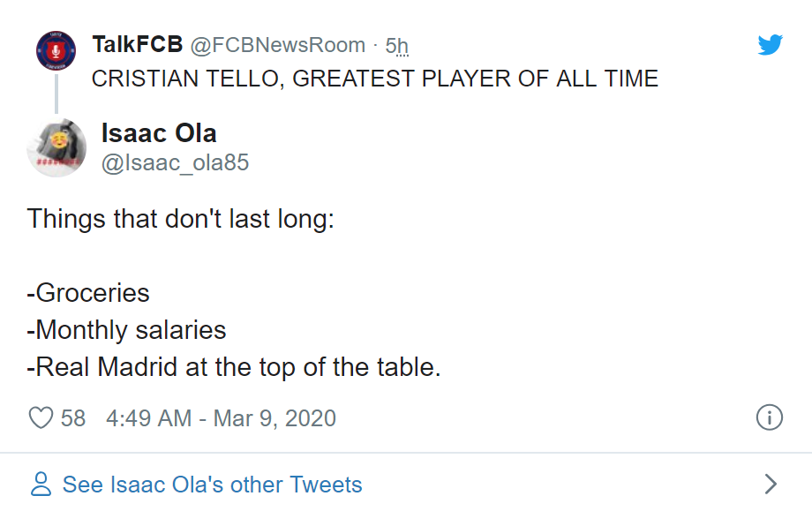Click the 5h timestamp of parent tweet

tap(396, 45)
